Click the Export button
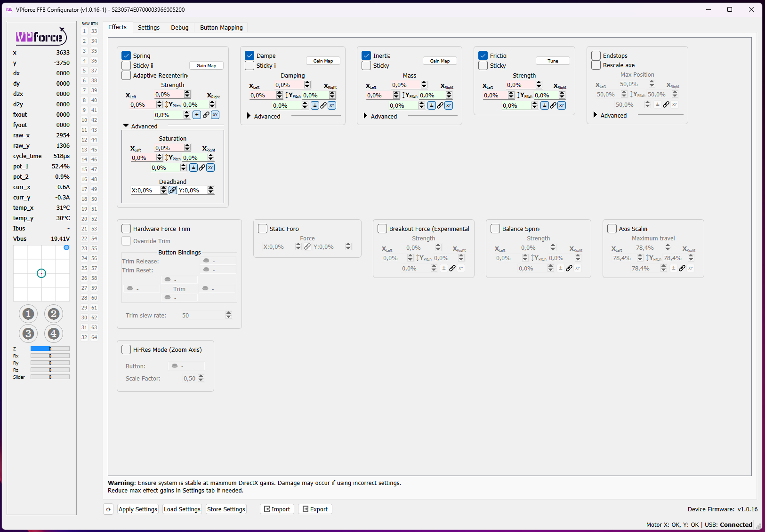This screenshot has height=532, width=765. coord(314,509)
